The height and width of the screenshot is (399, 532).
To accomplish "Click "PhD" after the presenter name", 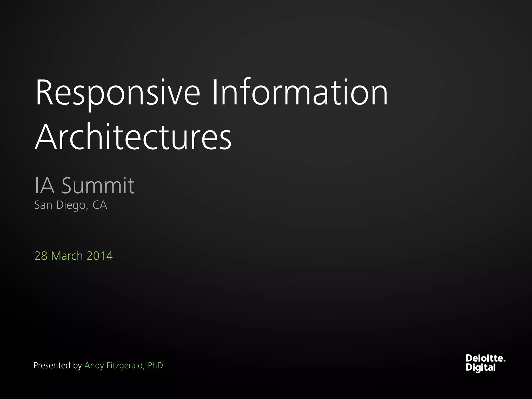I will [x=155, y=365].
